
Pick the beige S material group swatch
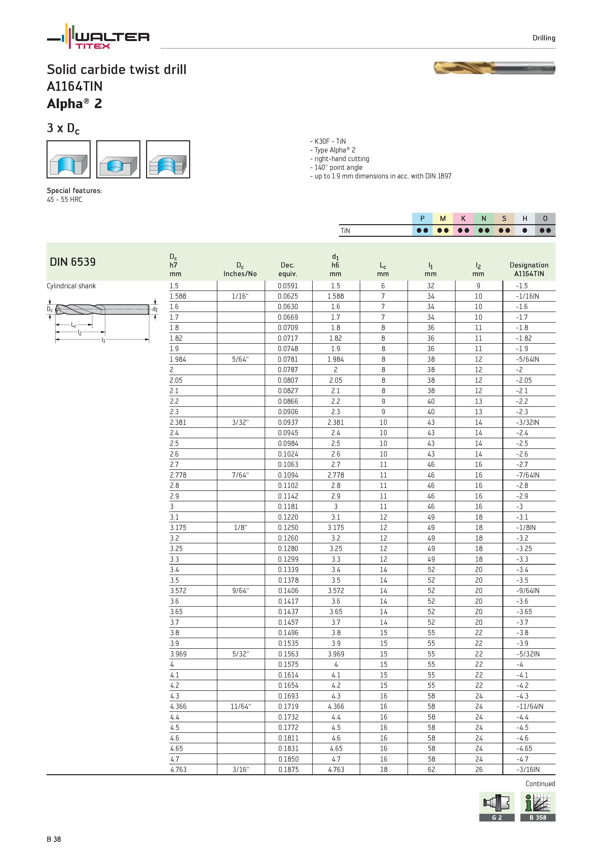pos(504,218)
